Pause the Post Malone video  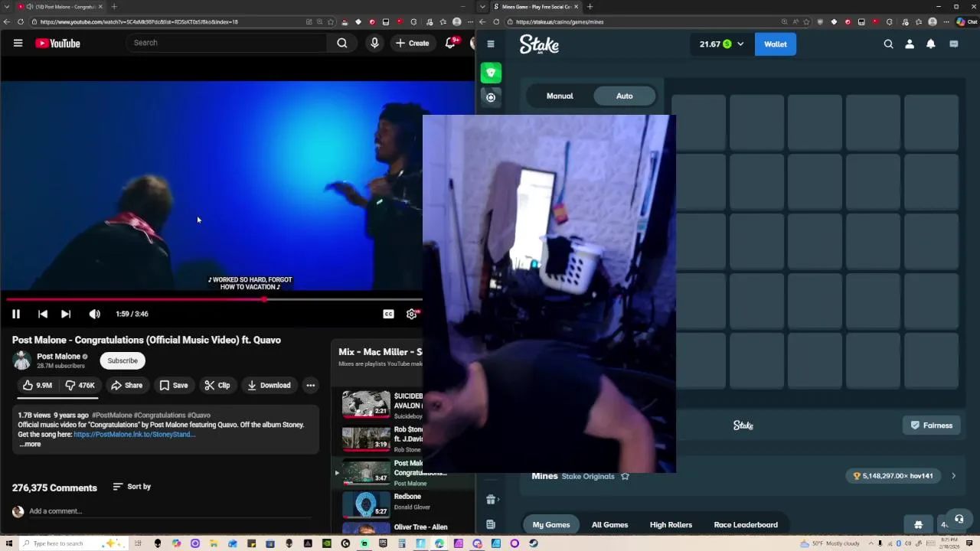pyautogui.click(x=16, y=314)
